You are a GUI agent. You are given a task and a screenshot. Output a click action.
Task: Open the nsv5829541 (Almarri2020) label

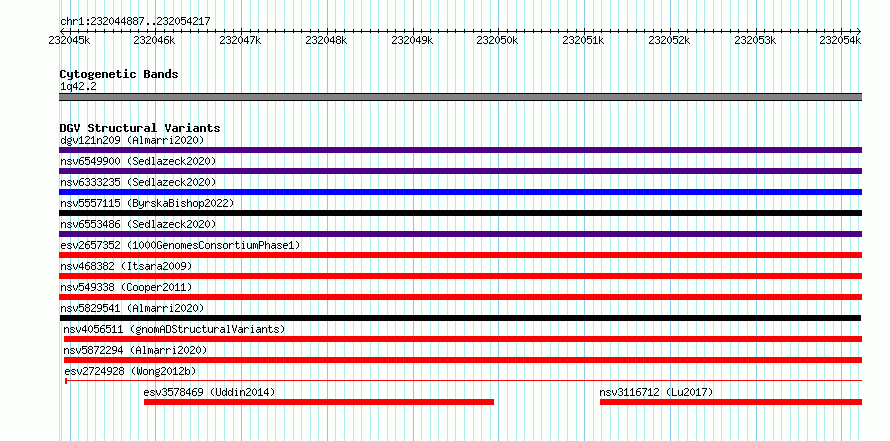click(x=132, y=308)
